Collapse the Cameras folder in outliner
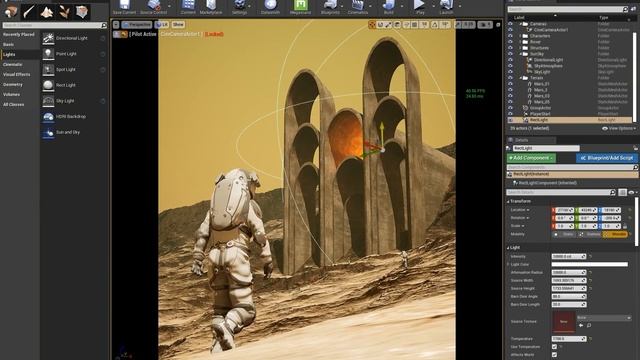The width and height of the screenshot is (640, 360). tap(521, 24)
